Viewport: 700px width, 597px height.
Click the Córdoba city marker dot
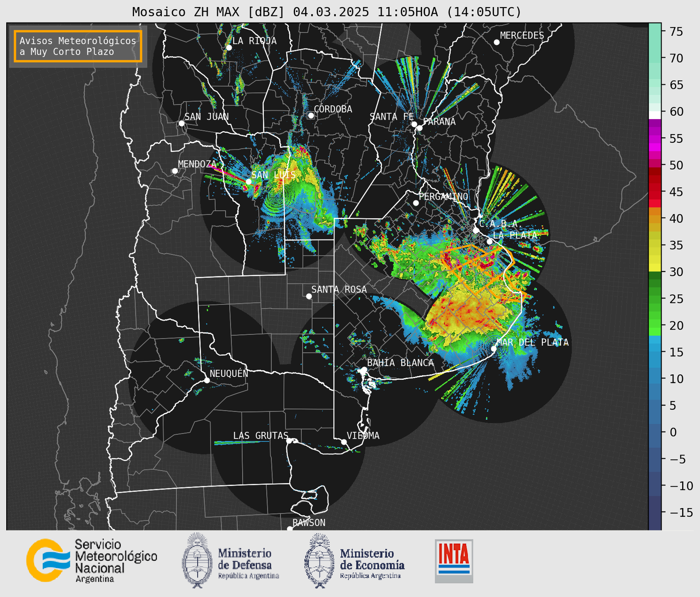click(311, 115)
